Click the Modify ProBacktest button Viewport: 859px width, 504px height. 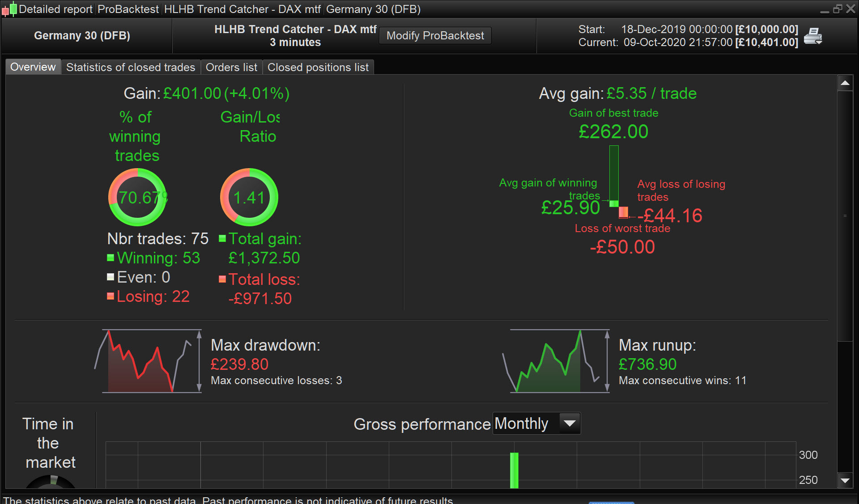(435, 36)
